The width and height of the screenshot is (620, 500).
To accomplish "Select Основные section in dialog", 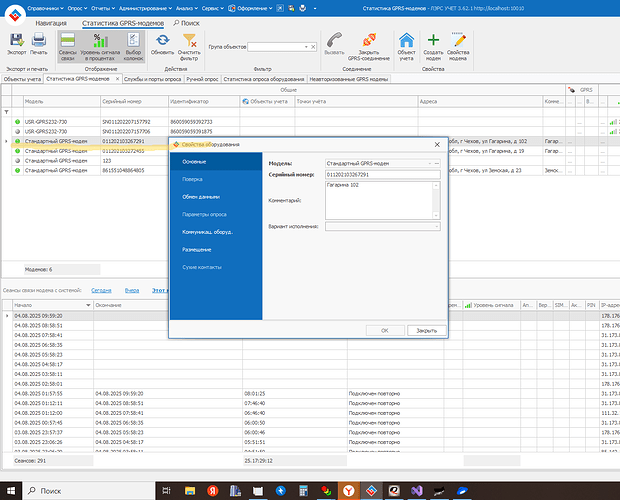I will coord(216,162).
